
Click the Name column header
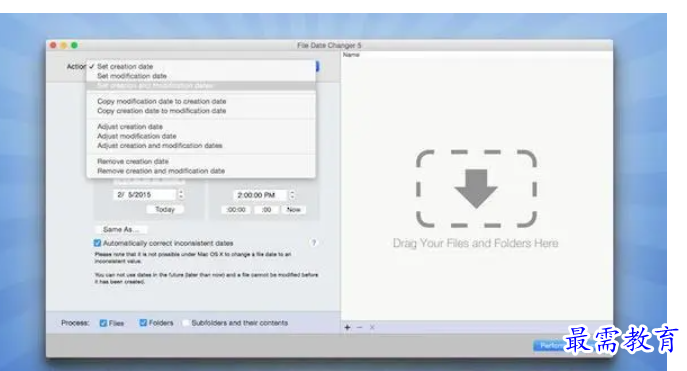(477, 55)
